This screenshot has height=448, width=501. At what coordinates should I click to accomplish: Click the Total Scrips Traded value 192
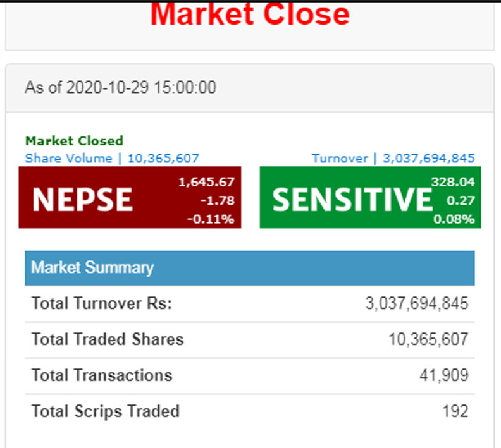click(x=455, y=411)
